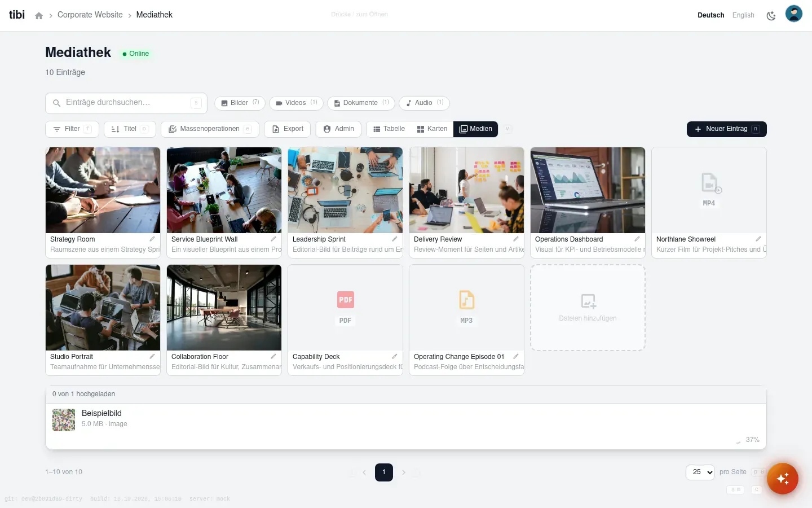The image size is (812, 508).
Task: Focus the Einträge durchsuchen search field
Action: [126, 103]
